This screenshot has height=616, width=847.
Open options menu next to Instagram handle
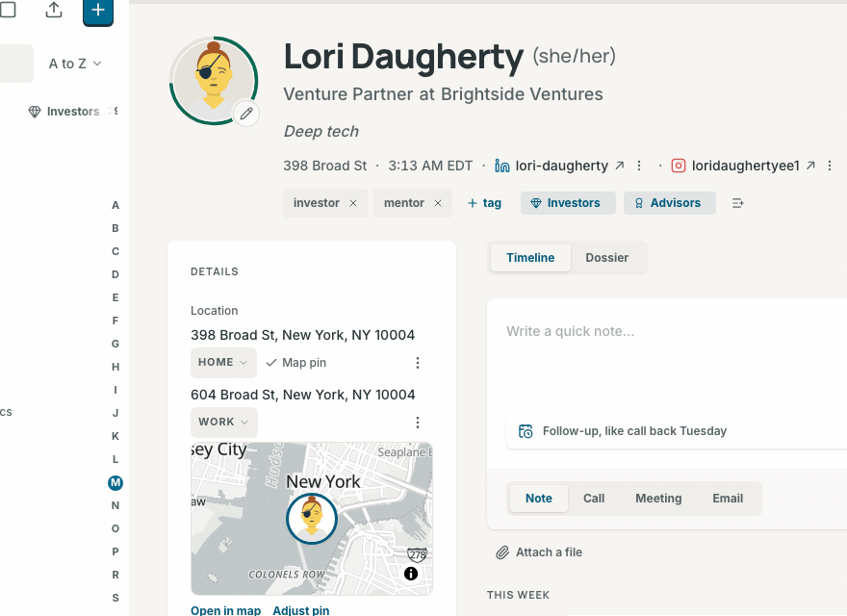pos(830,166)
